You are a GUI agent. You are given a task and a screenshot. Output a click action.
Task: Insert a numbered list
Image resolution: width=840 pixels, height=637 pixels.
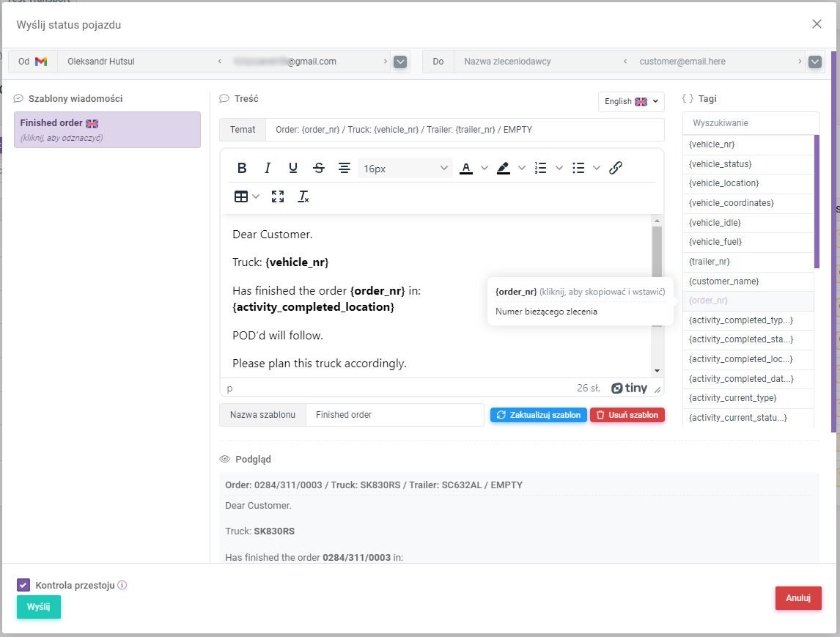click(x=540, y=168)
